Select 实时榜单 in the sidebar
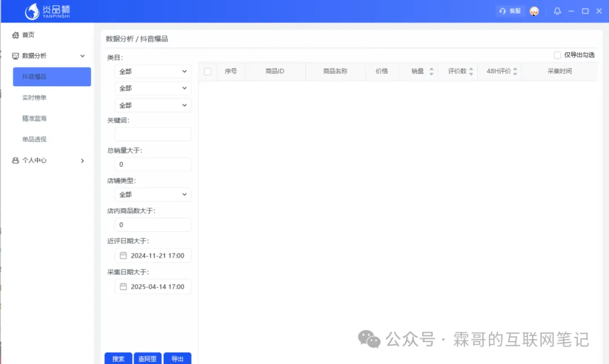Viewport: 609px width, 364px height. point(34,98)
